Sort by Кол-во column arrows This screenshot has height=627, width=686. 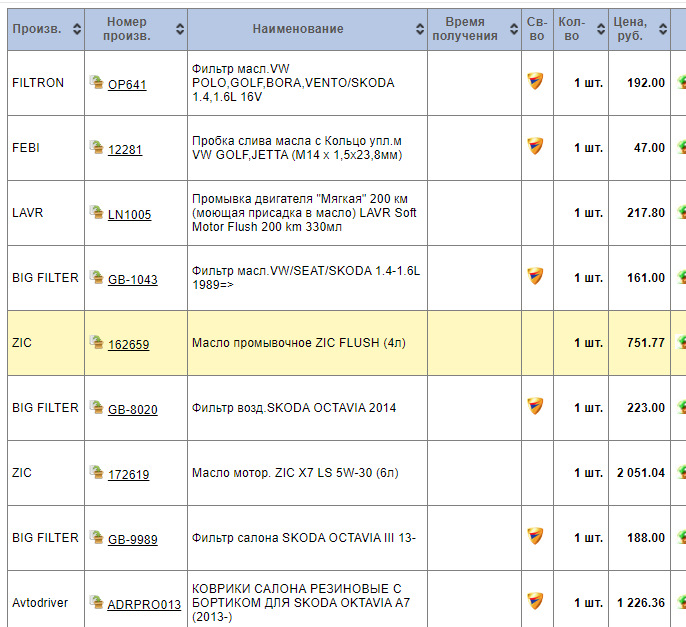coord(601,29)
